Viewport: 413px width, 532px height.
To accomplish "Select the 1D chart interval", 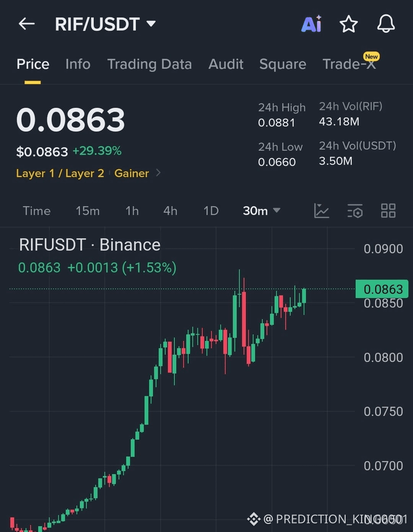I will tap(211, 211).
